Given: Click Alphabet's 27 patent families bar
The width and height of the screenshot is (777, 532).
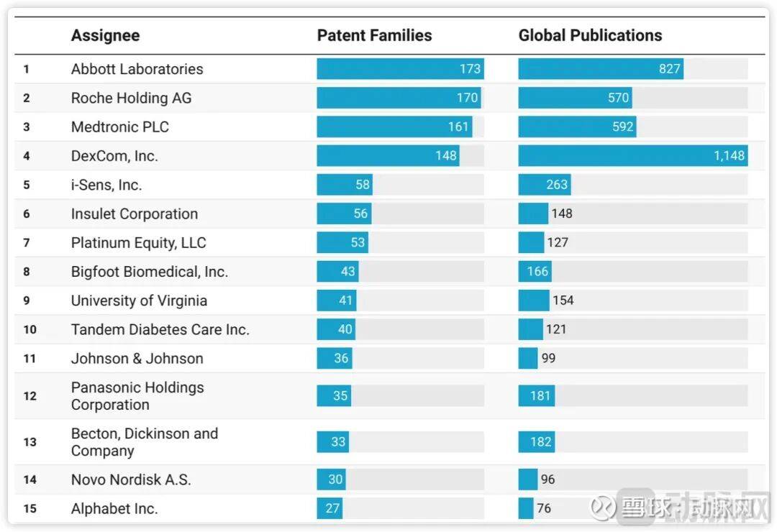Looking at the screenshot, I should click(330, 508).
